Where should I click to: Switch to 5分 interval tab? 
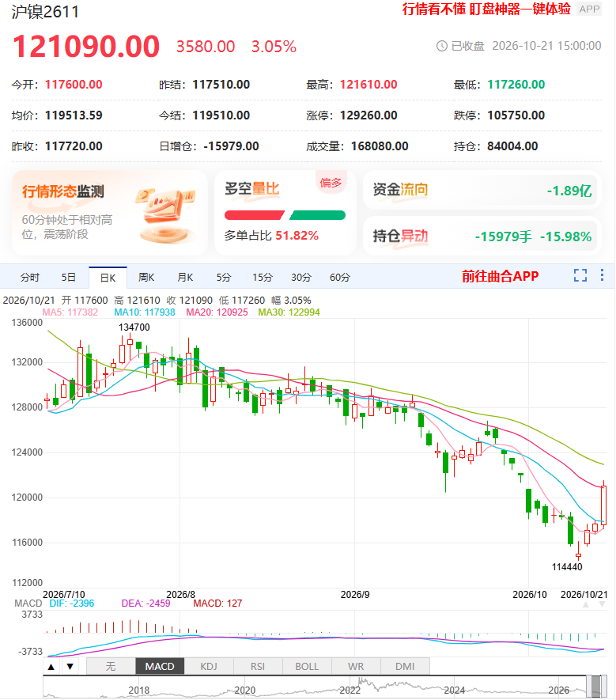pos(224,278)
